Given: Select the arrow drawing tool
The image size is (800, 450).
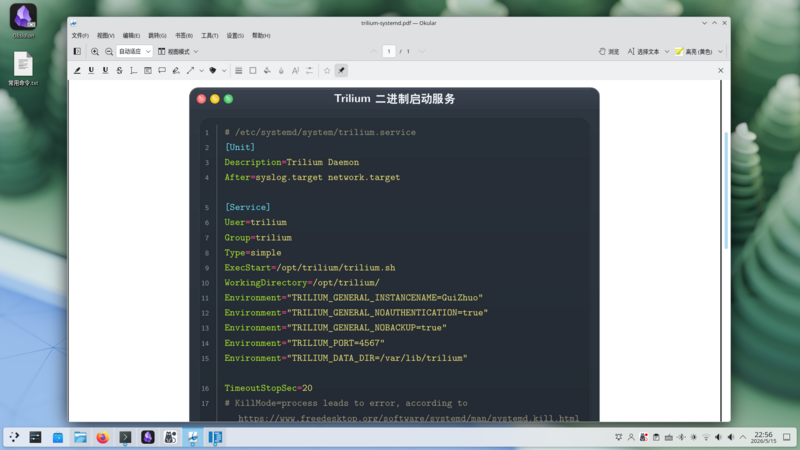Looking at the screenshot, I should tap(190, 71).
